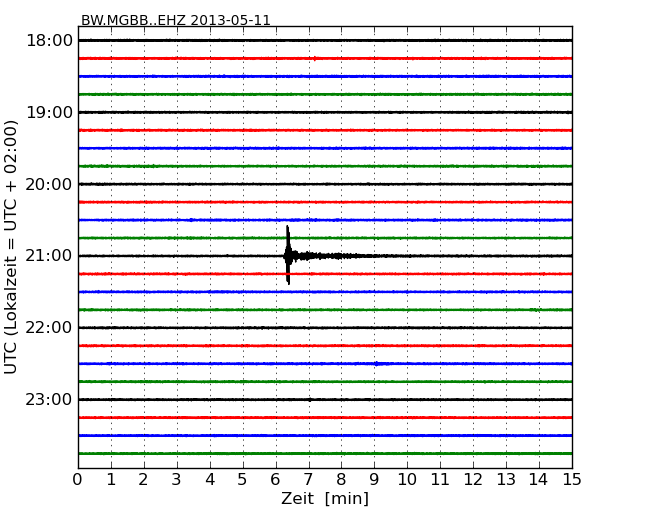
Task: Click the y-axis label UTC (Lokalzeit = UTC + 02:00)
Action: click(11, 247)
